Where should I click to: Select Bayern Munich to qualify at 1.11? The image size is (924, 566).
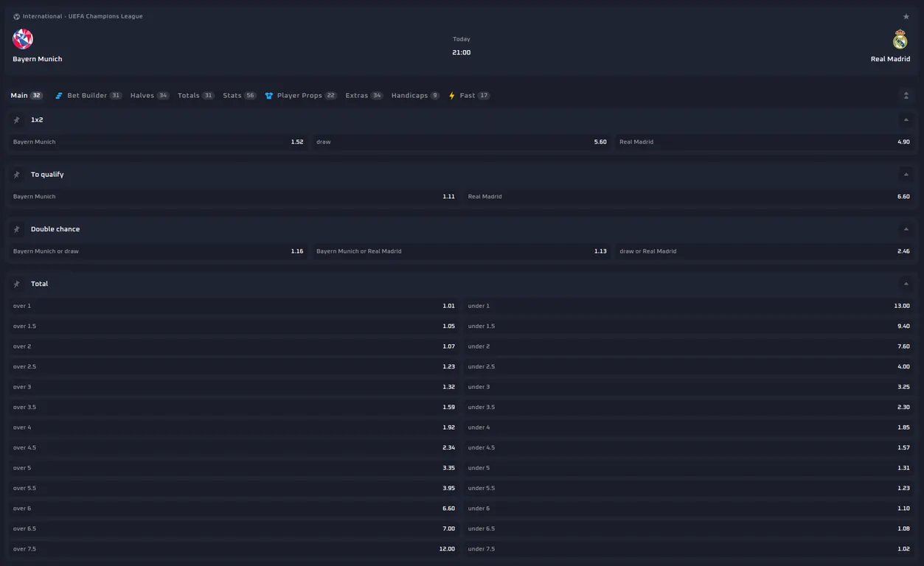tap(234, 197)
